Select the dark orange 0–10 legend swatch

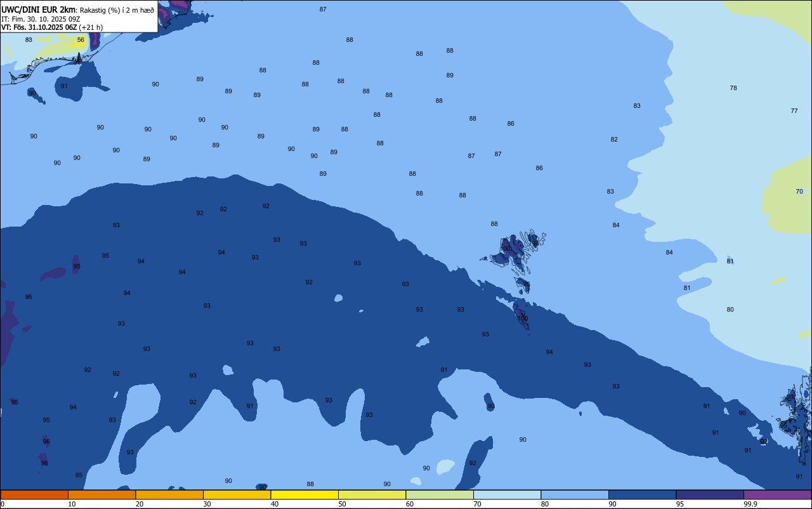(x=34, y=494)
